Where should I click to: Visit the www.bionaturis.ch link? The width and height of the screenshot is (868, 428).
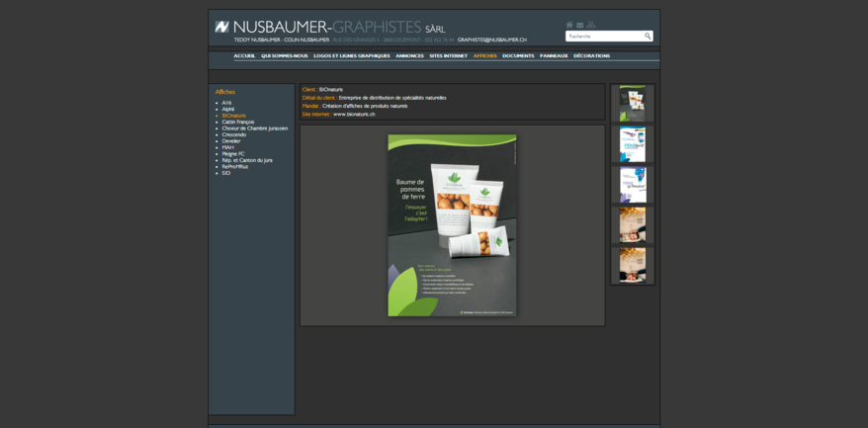354,114
